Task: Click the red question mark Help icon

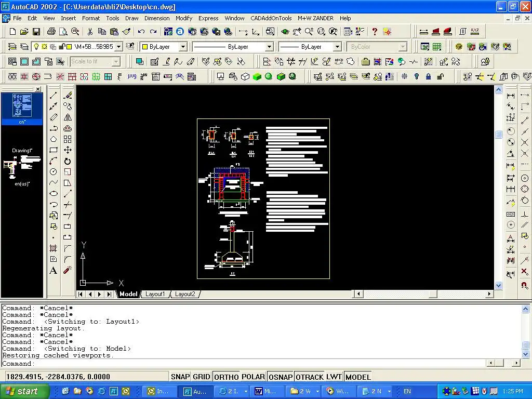Action: click(375, 32)
